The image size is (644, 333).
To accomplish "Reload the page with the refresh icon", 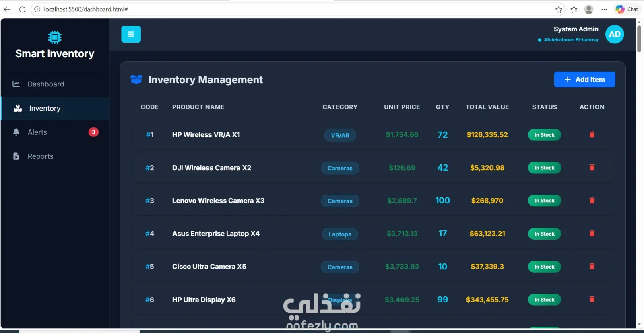I will (x=22, y=9).
